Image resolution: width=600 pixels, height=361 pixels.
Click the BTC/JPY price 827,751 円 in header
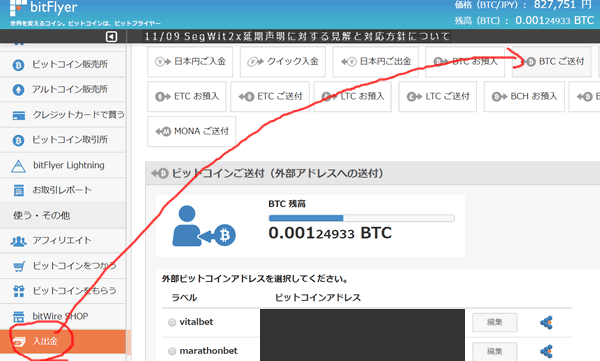click(x=523, y=5)
